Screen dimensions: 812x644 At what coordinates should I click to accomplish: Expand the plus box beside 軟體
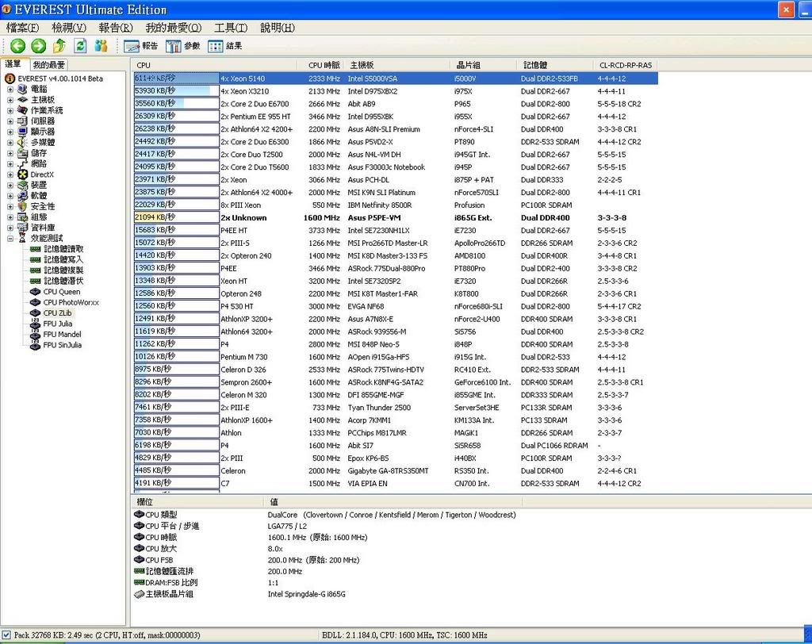10,196
